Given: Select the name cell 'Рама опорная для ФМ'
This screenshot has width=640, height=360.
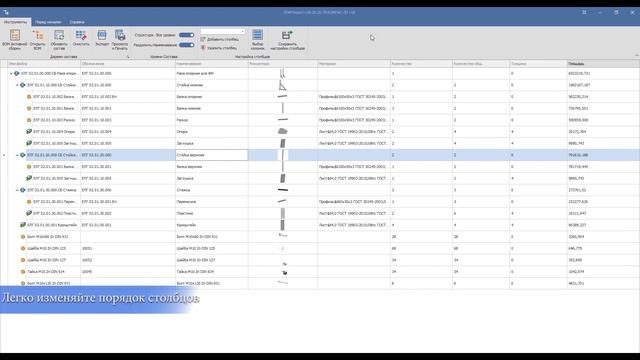Looking at the screenshot, I should (211, 73).
